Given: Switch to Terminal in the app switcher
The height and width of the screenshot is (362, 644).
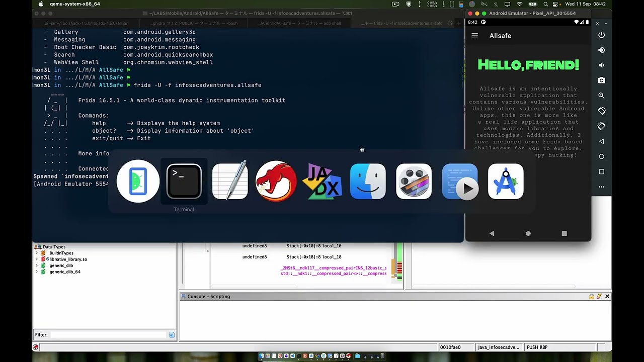Looking at the screenshot, I should (x=184, y=182).
